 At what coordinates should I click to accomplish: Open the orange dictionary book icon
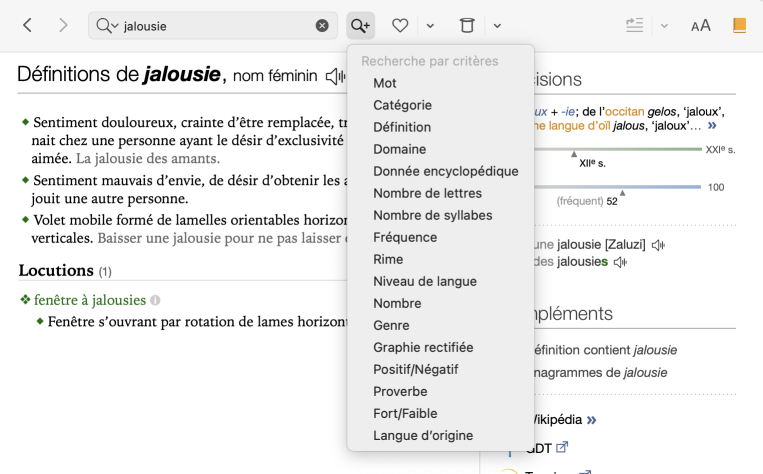coord(739,25)
